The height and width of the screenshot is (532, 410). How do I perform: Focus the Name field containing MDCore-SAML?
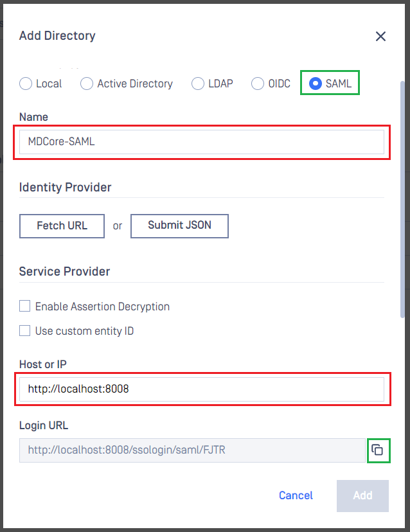pos(202,142)
